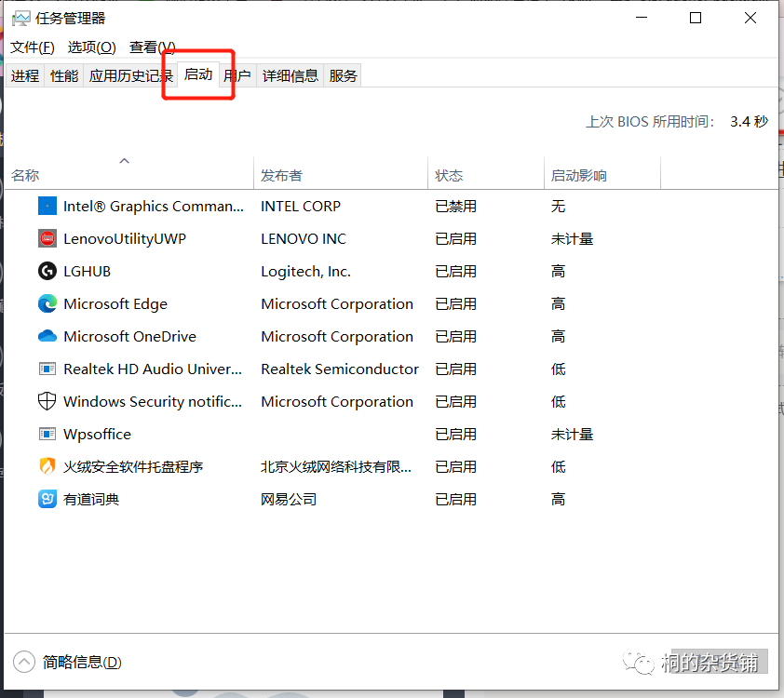The height and width of the screenshot is (698, 784).
Task: Click the Windows Security shield icon
Action: [47, 402]
